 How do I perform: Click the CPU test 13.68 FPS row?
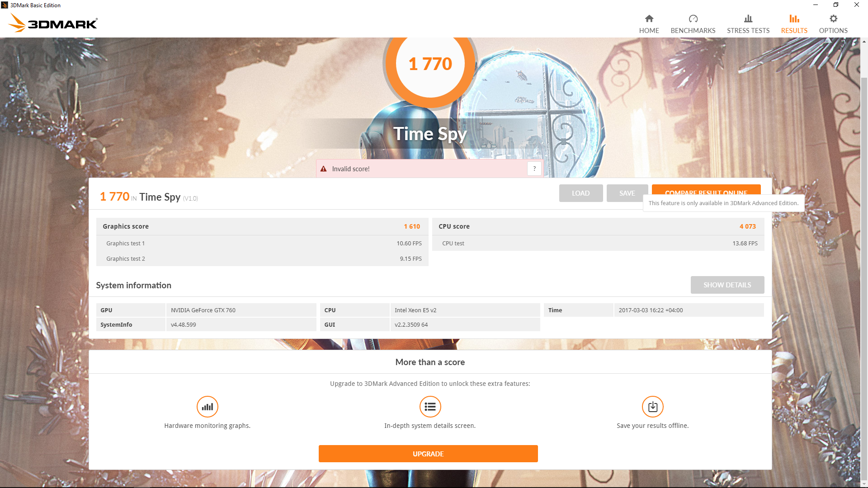tap(598, 243)
